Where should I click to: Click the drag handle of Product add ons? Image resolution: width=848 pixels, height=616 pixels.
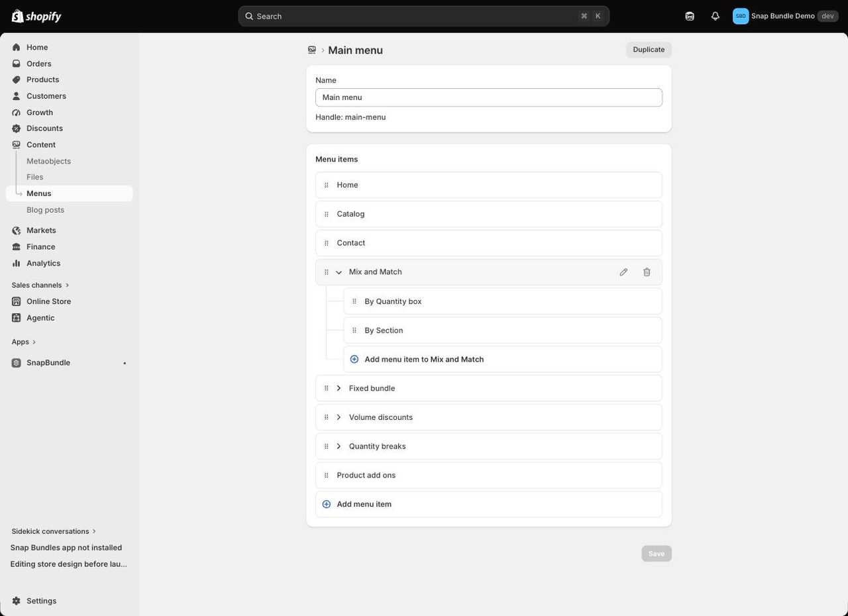pos(327,475)
